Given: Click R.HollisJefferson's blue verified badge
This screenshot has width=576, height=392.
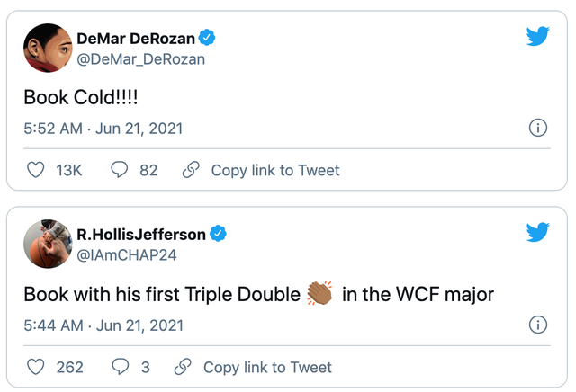Looking at the screenshot, I should pyautogui.click(x=218, y=234).
